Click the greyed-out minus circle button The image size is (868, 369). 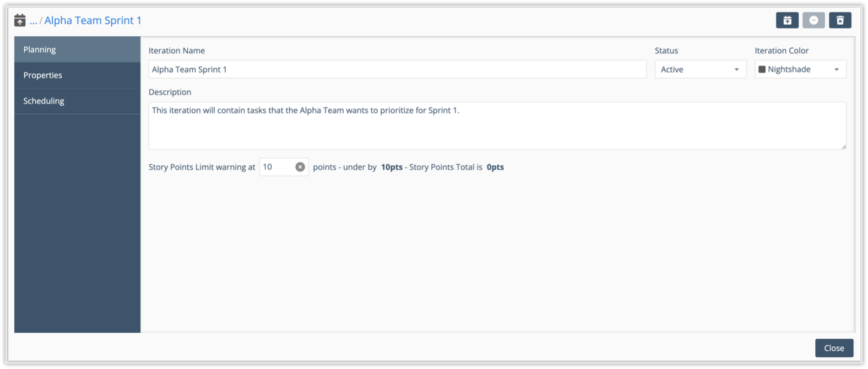click(813, 20)
